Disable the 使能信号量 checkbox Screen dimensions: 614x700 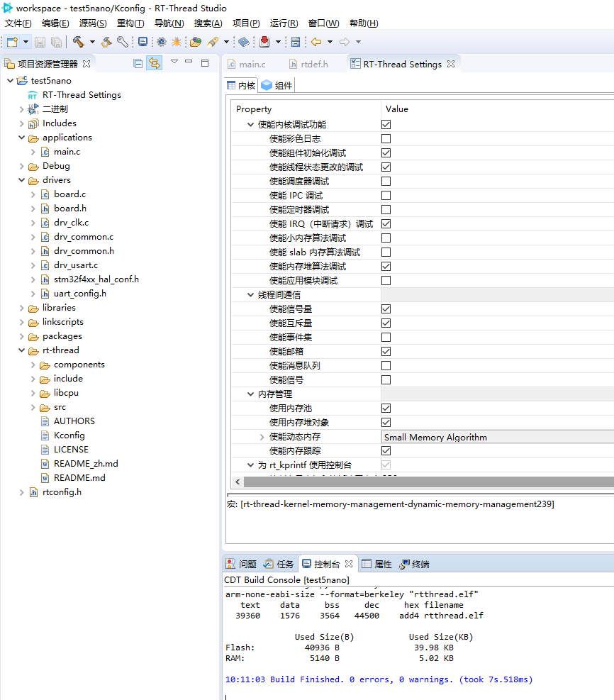(386, 309)
